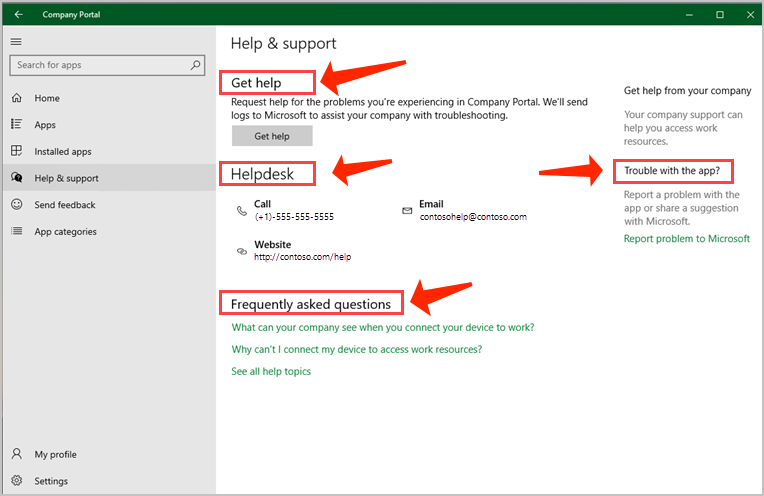Image resolution: width=764 pixels, height=496 pixels.
Task: Email contosohelp@contoso.com
Action: [x=473, y=217]
